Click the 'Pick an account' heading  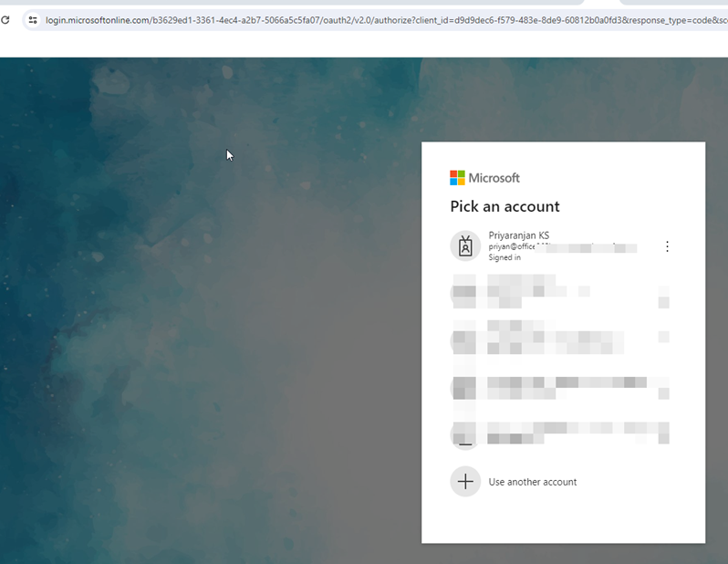[x=504, y=206]
